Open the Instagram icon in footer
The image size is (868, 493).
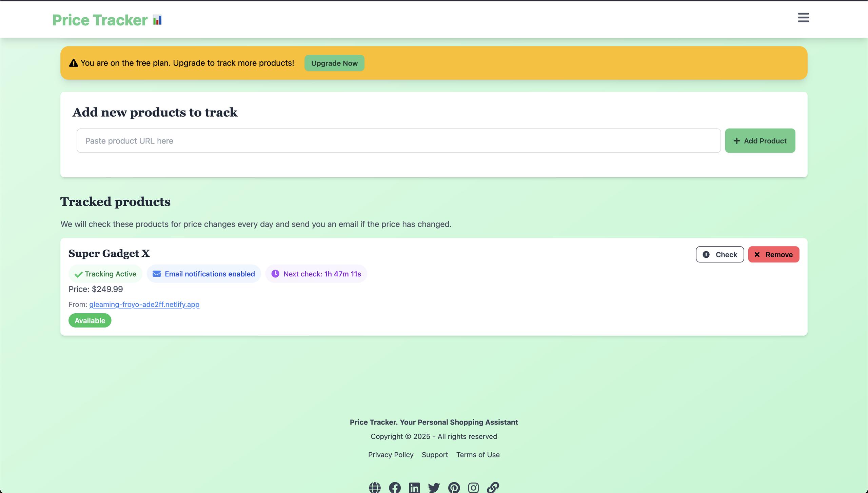point(473,488)
